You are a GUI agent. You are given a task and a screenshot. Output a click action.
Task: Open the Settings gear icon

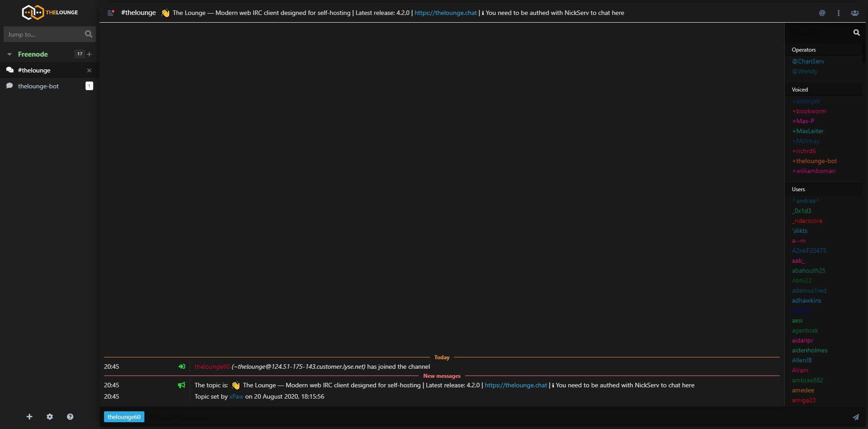50,417
